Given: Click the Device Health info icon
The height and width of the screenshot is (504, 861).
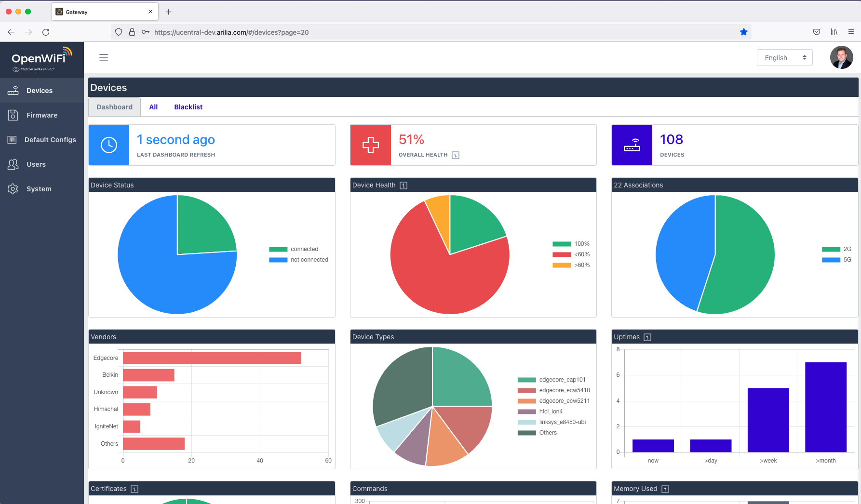Looking at the screenshot, I should click(x=404, y=186).
